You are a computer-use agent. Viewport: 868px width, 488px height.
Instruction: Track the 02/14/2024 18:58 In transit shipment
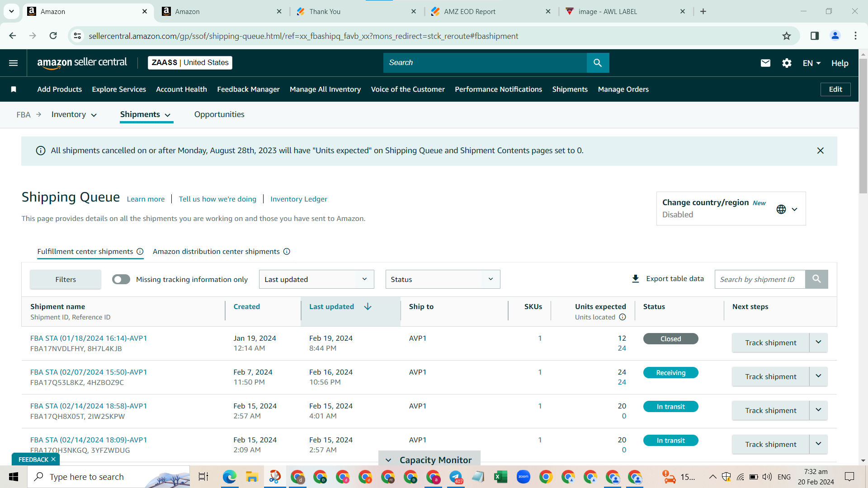(770, 410)
